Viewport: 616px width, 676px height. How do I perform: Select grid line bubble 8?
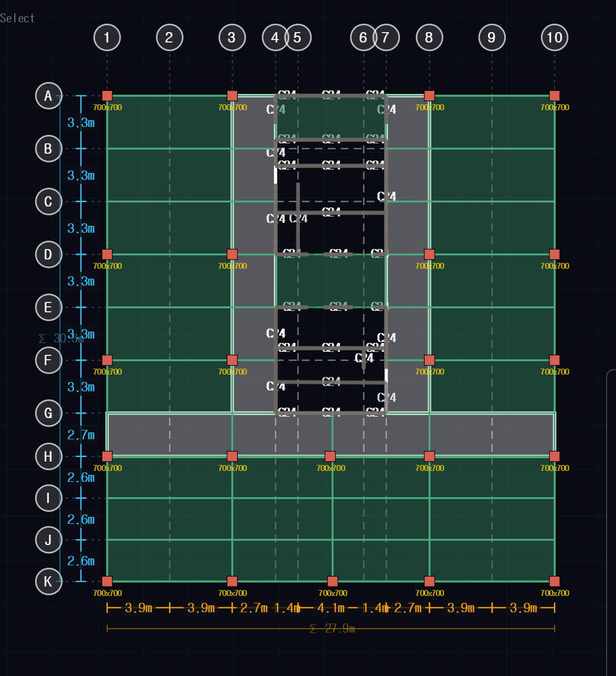pyautogui.click(x=429, y=38)
